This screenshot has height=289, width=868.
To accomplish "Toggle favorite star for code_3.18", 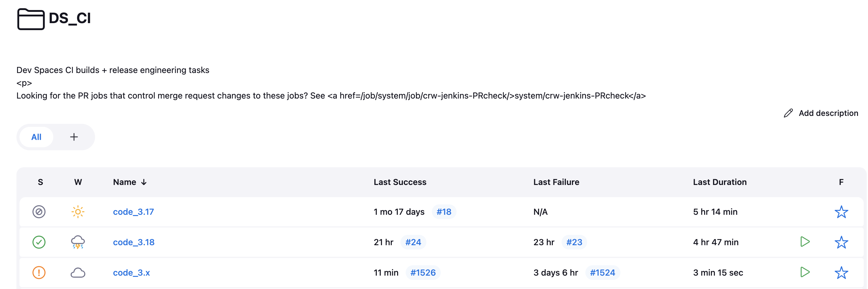I will [x=841, y=242].
